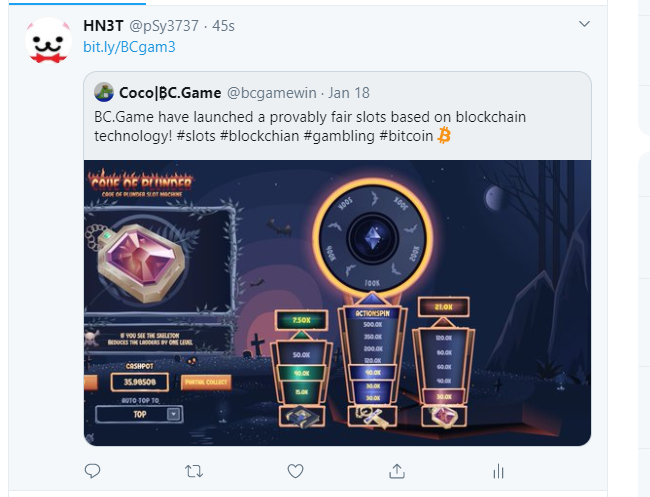This screenshot has width=650, height=497.
Task: Open the 45s tweet timestamp
Action: click(x=223, y=26)
